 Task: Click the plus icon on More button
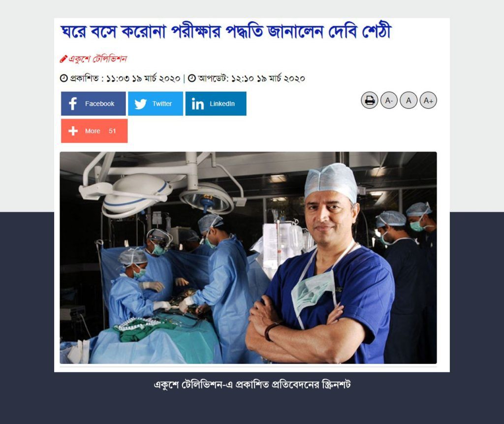73,130
